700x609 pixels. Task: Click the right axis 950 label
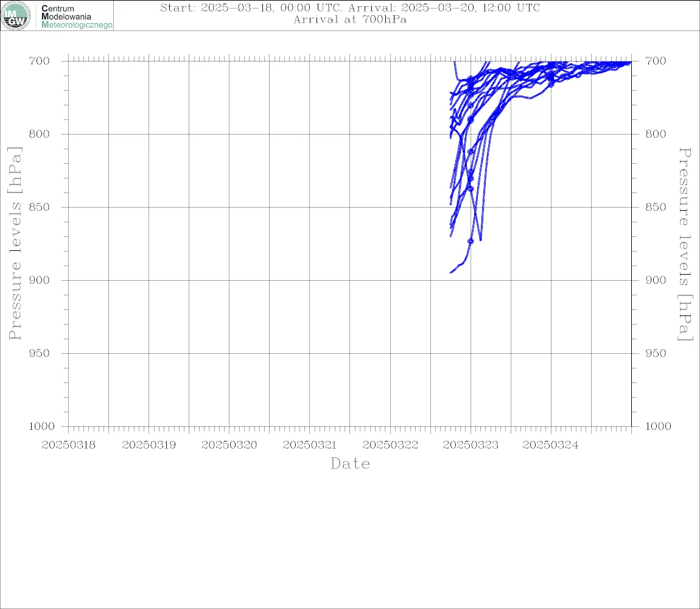pyautogui.click(x=656, y=353)
